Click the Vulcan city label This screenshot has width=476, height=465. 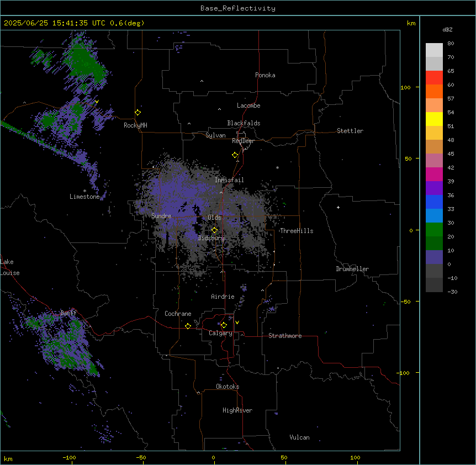pyautogui.click(x=300, y=437)
